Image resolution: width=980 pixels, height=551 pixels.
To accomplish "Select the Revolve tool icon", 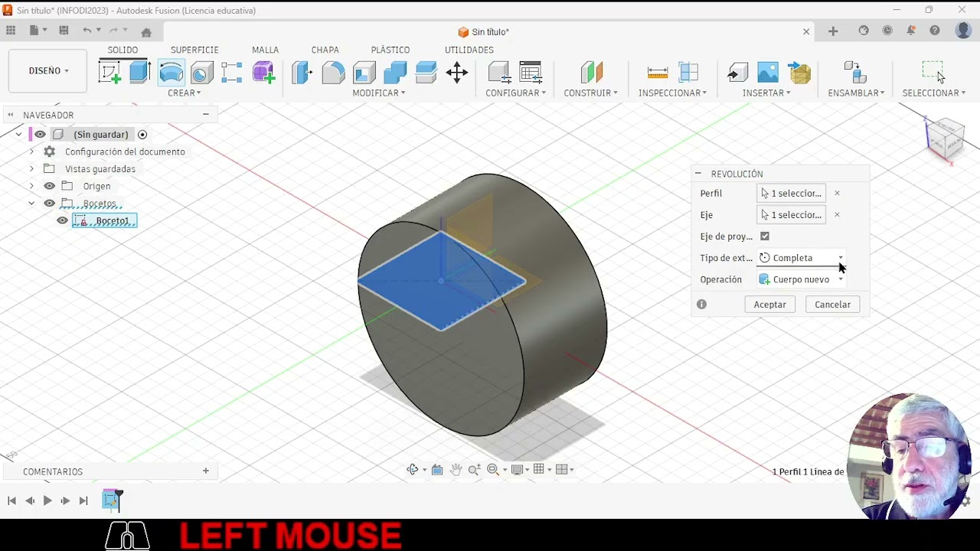I will coord(171,73).
